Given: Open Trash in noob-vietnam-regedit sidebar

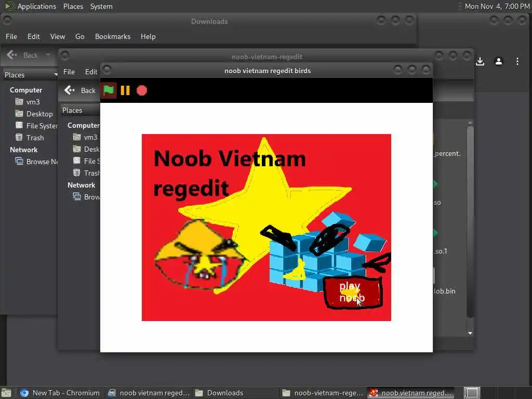Looking at the screenshot, I should click(86, 172).
